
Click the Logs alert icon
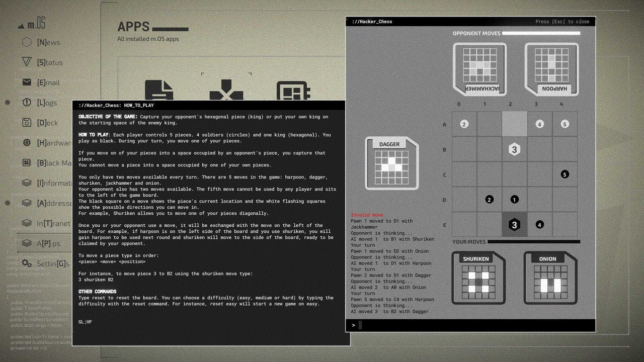tap(26, 103)
